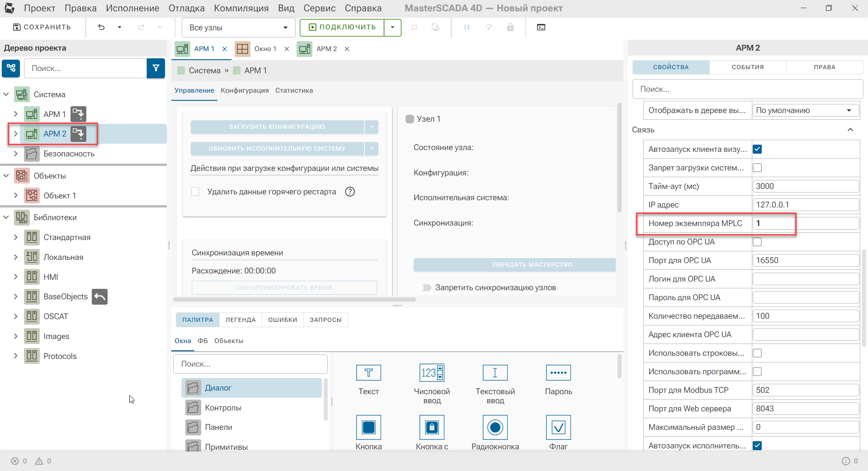
Task: Open the console terminal icon
Action: click(541, 27)
